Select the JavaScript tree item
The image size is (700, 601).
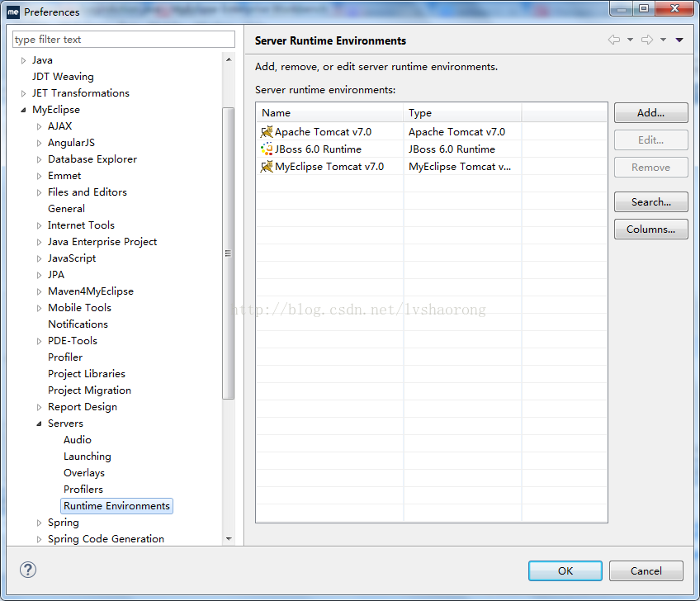pyautogui.click(x=72, y=258)
